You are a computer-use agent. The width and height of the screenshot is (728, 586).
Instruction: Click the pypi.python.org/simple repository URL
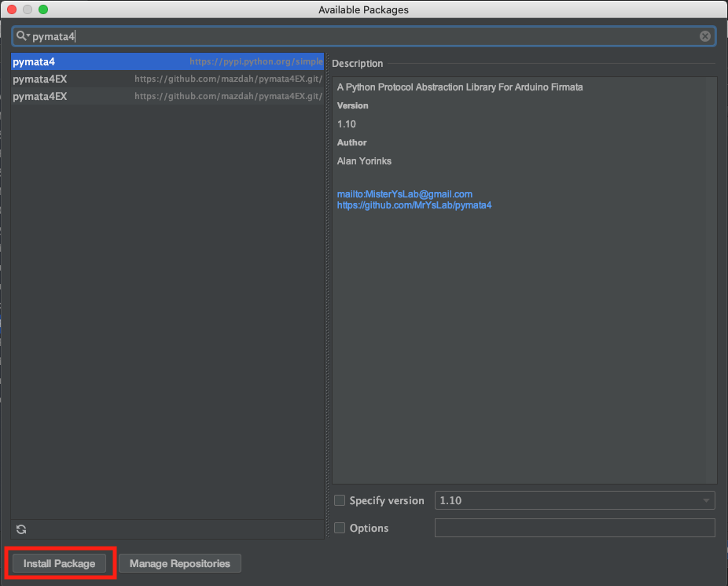click(x=256, y=61)
